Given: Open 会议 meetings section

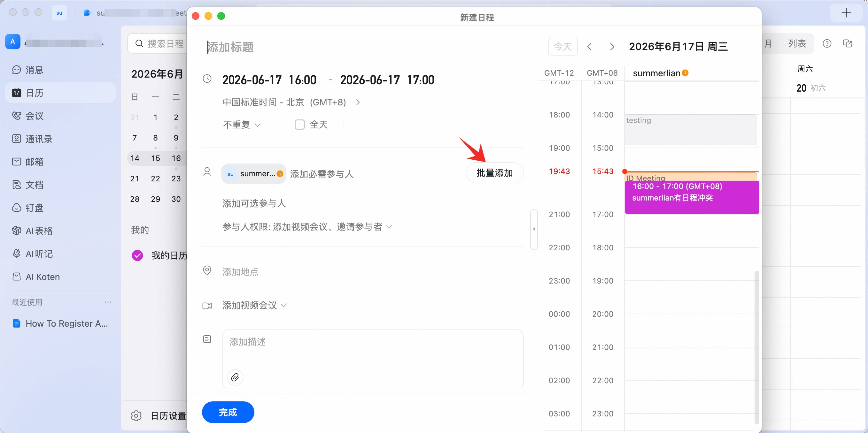Looking at the screenshot, I should (x=27, y=116).
